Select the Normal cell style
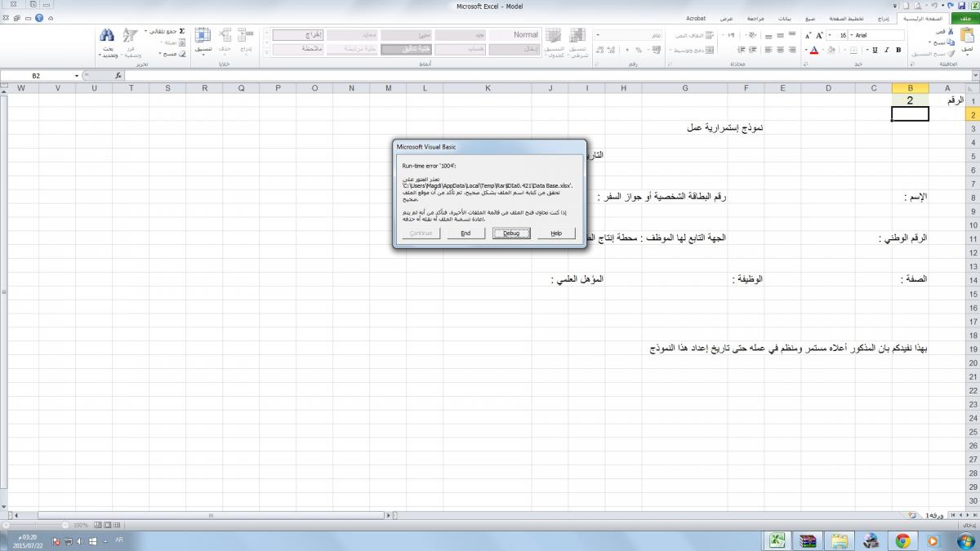The image size is (980, 551). tap(514, 35)
